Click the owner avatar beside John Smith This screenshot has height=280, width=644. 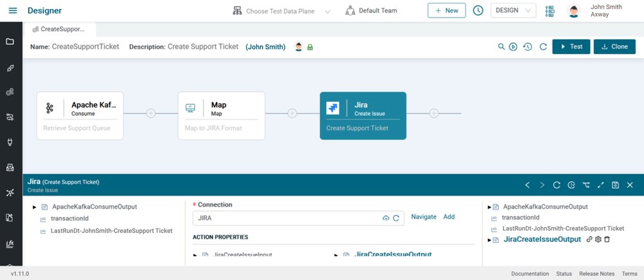[x=299, y=47]
